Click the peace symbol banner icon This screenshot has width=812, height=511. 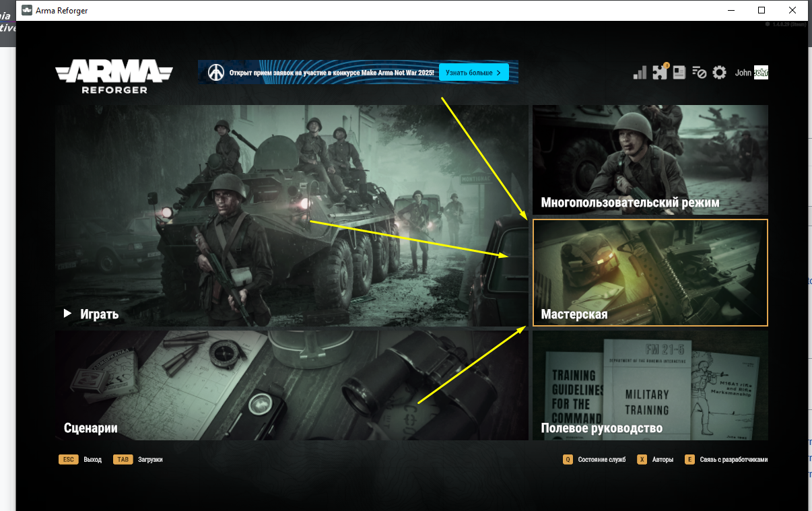[215, 72]
